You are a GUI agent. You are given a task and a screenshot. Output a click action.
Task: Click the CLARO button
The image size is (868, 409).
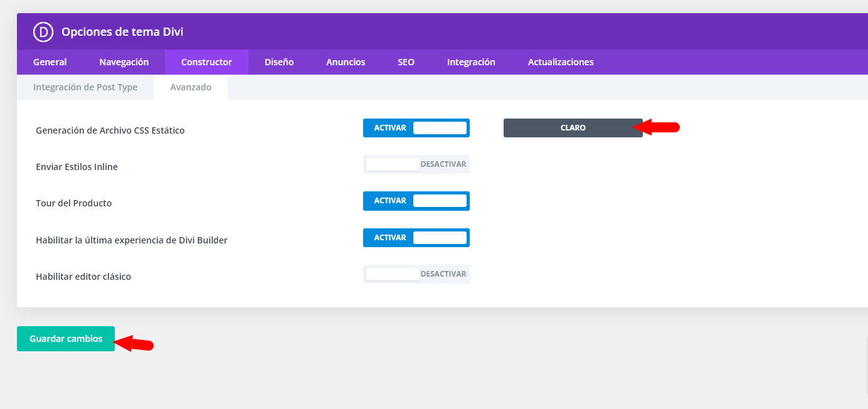(x=573, y=128)
